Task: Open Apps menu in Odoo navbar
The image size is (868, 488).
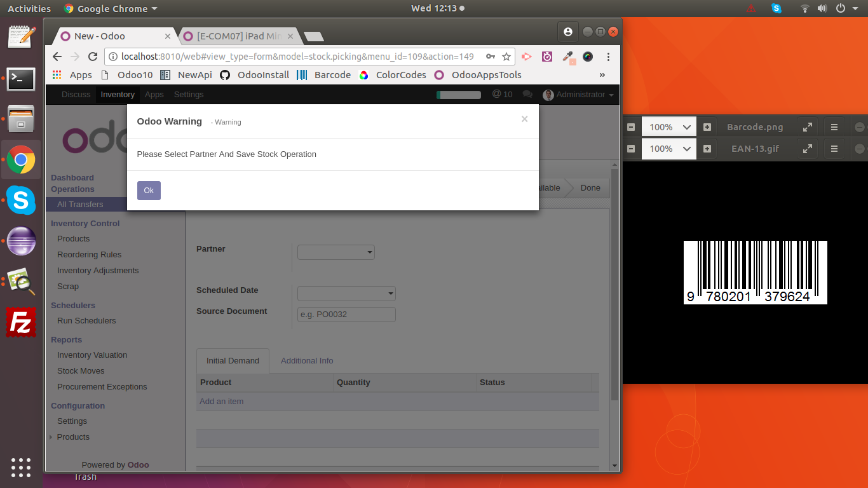Action: 154,94
